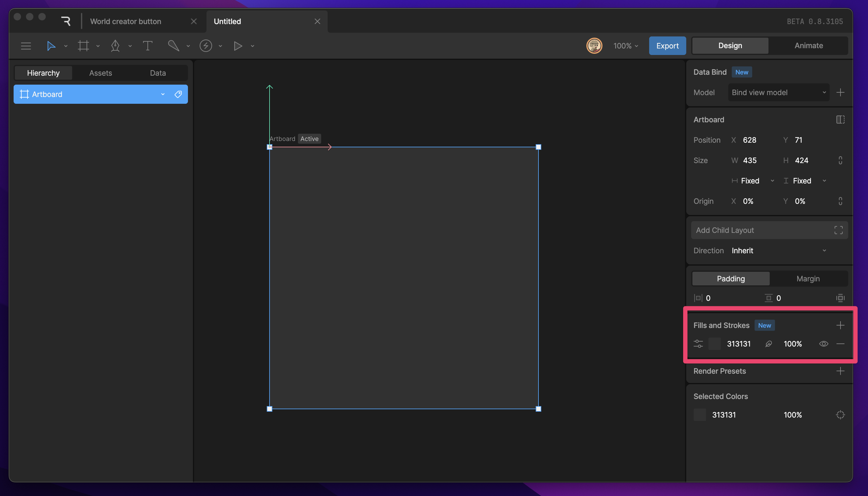Switch to the Assets tab
The width and height of the screenshot is (868, 496).
point(100,73)
